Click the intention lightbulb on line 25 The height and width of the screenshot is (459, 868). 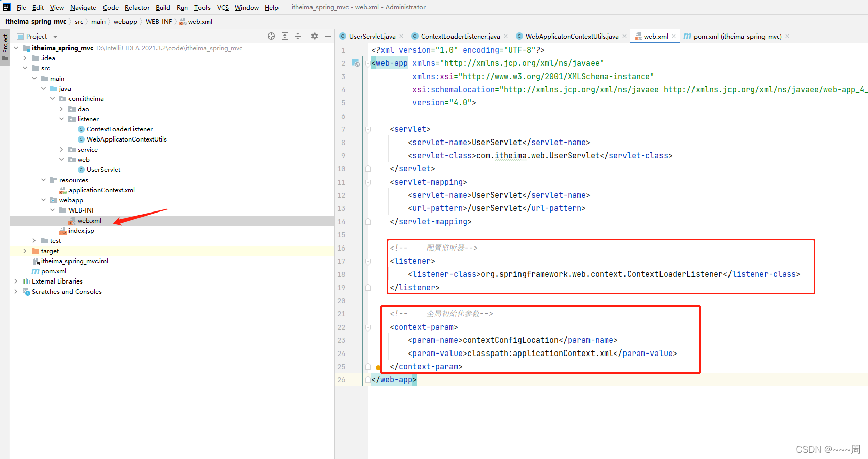378,367
